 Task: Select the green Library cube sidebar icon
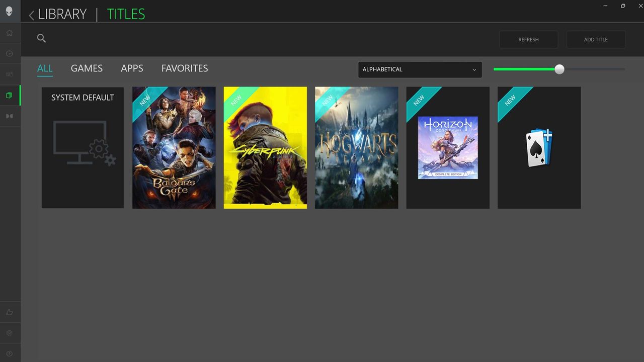[x=10, y=95]
